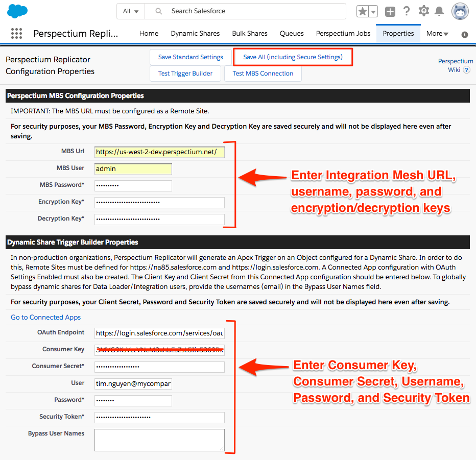Click the Salesforce cloud logo

(17, 11)
